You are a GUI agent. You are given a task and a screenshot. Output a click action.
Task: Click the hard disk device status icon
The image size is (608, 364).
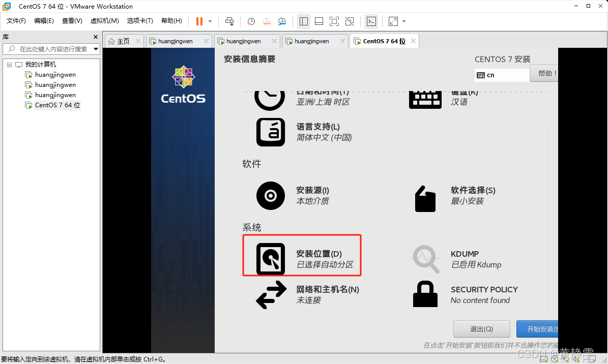click(x=544, y=360)
